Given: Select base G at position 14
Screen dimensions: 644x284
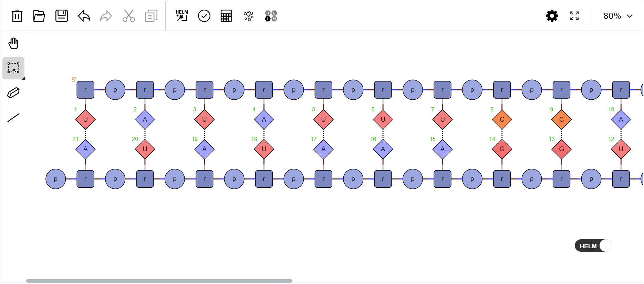Looking at the screenshot, I should click(502, 149).
